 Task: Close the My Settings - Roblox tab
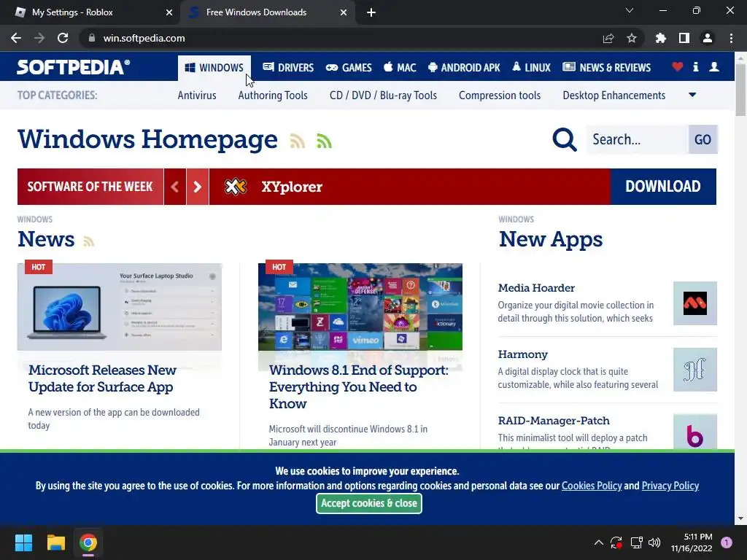point(169,12)
